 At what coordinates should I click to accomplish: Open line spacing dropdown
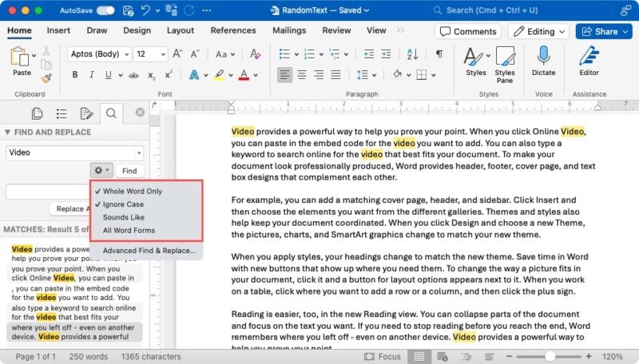[x=367, y=75]
